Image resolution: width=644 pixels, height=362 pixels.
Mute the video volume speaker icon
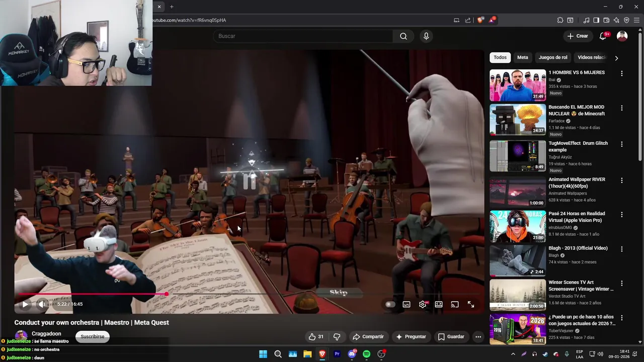42,304
